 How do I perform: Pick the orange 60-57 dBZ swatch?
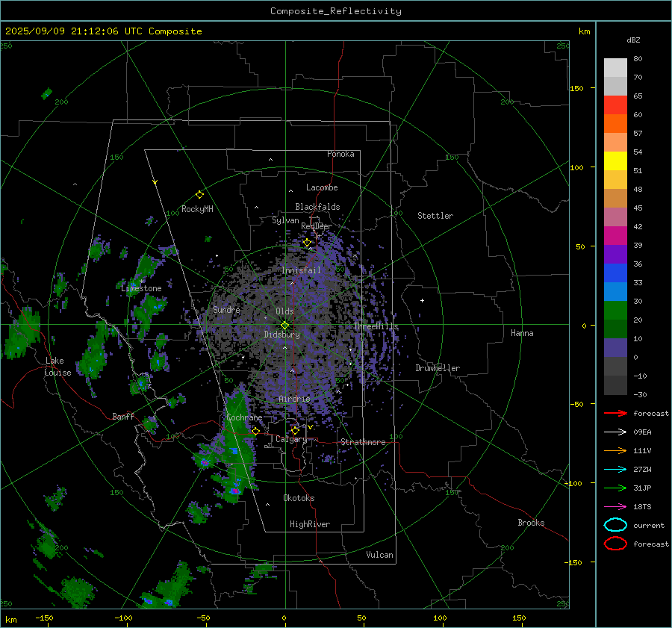tap(615, 124)
